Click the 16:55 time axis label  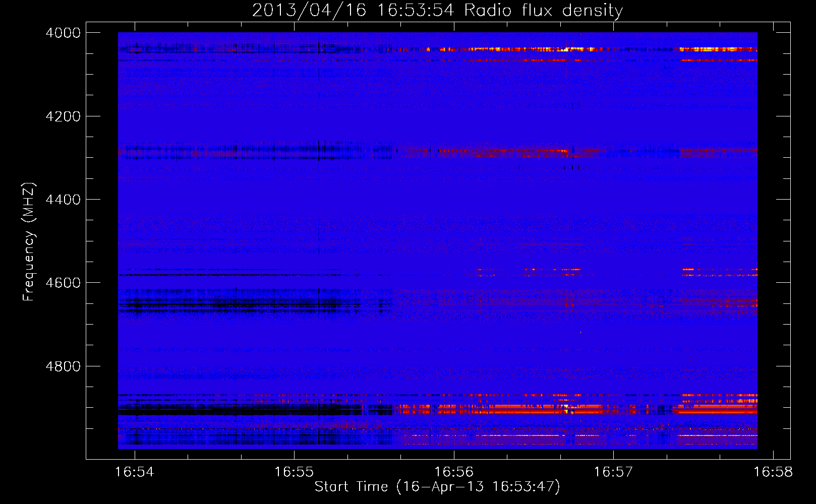[x=294, y=472]
